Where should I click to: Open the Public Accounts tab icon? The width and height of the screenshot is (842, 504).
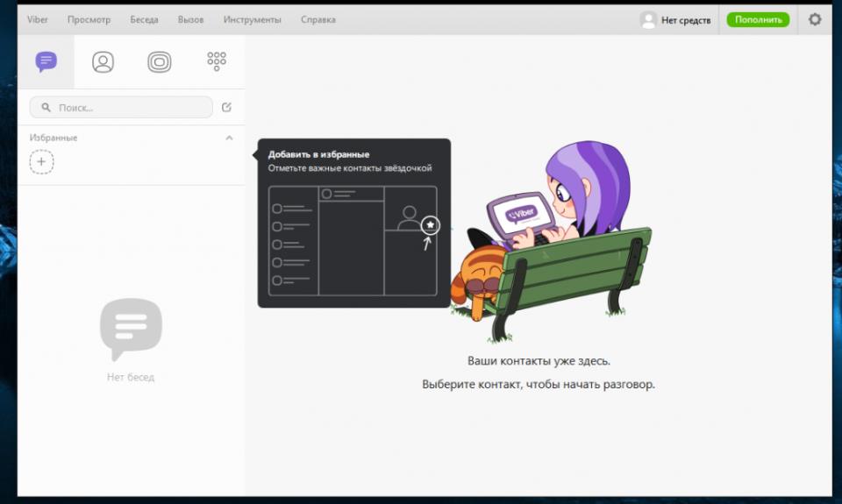160,61
